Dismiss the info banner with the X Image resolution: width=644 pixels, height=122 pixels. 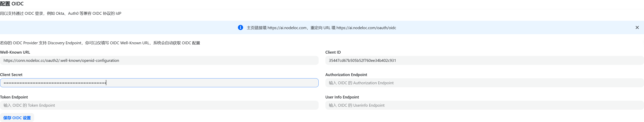point(637,27)
